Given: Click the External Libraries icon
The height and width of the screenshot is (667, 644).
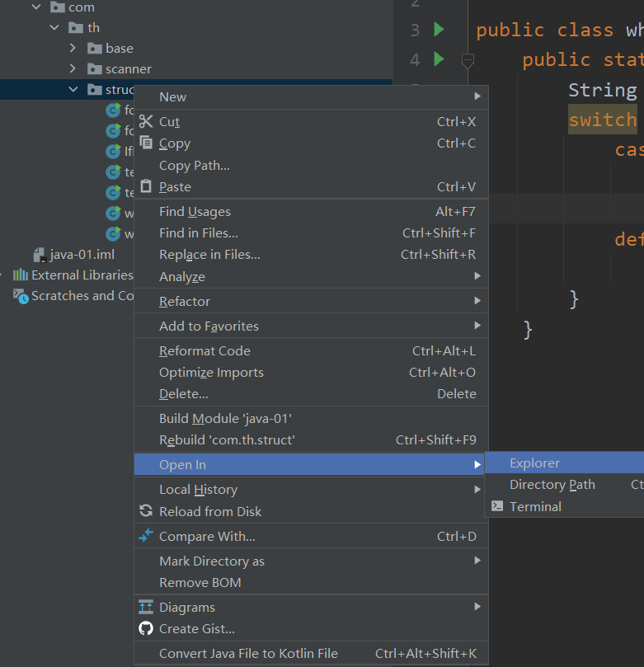Looking at the screenshot, I should tap(21, 275).
